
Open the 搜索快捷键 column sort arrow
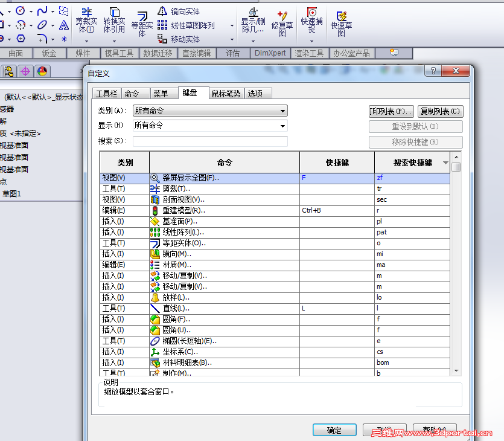click(x=447, y=163)
